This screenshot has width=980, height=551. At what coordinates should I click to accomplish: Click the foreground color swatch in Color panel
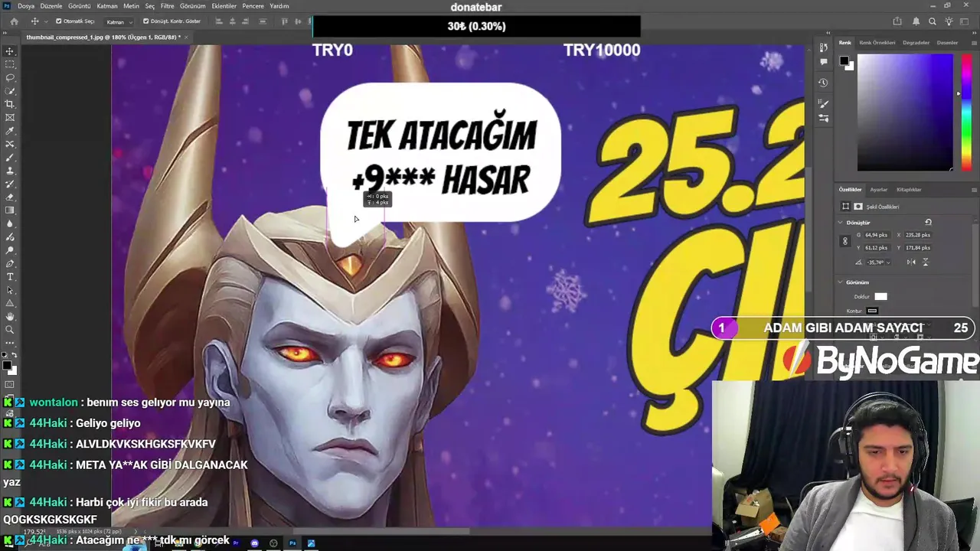(x=844, y=60)
